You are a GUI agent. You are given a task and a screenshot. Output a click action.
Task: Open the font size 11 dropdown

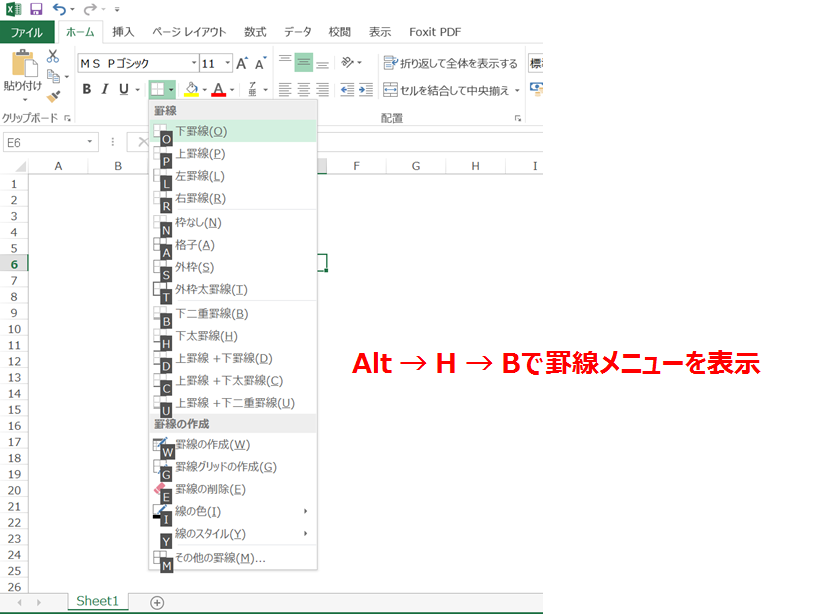click(x=228, y=63)
